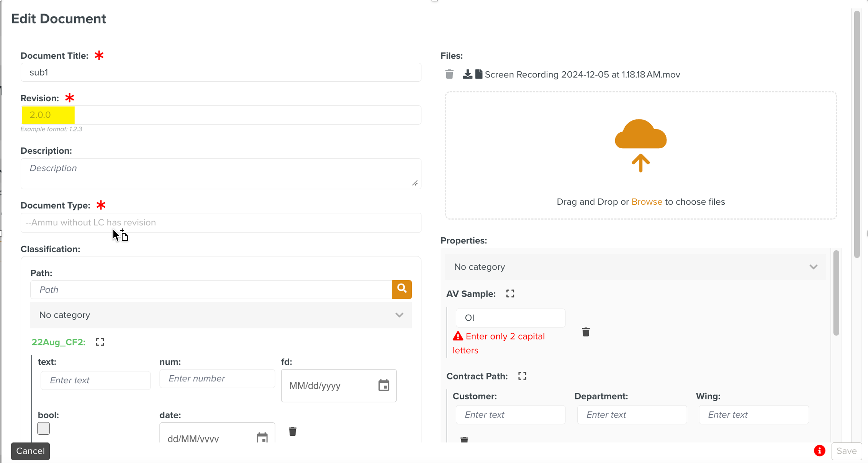Delete the AV Sample entry with trash icon

tap(586, 332)
